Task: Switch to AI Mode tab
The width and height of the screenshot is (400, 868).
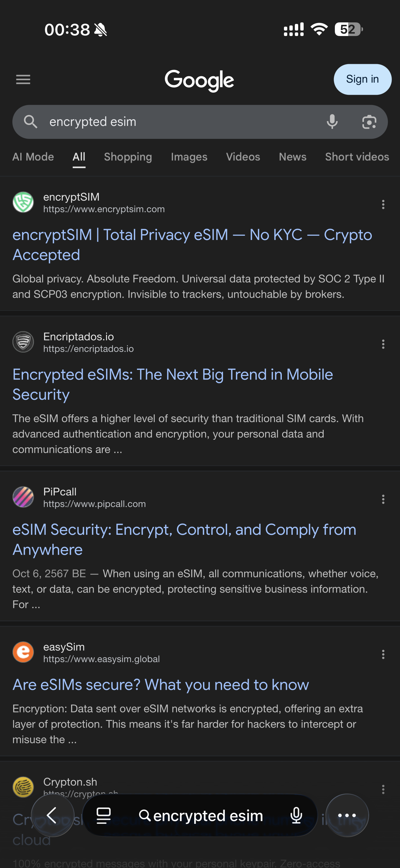Action: point(33,157)
